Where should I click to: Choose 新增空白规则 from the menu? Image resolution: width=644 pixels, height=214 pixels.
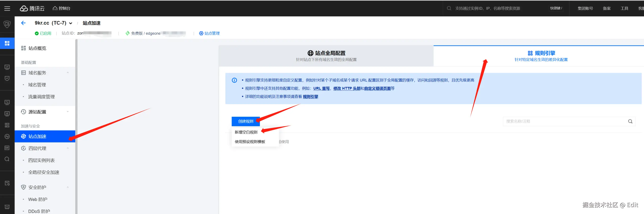tap(246, 132)
